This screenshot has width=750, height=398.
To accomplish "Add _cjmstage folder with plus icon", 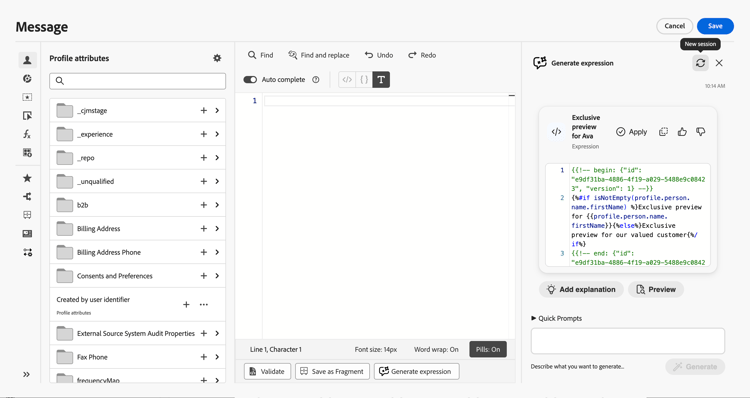I will (x=204, y=111).
